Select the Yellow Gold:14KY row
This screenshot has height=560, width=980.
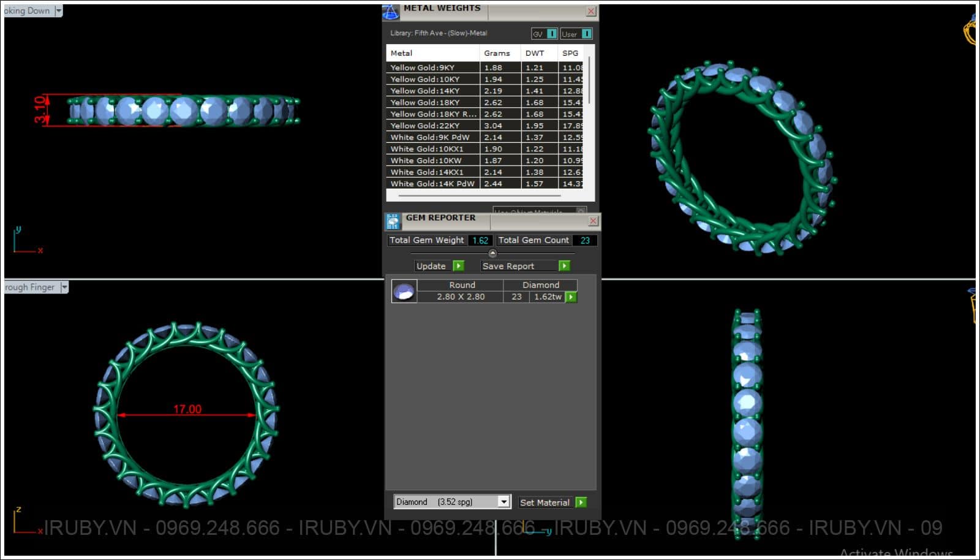[x=484, y=91]
